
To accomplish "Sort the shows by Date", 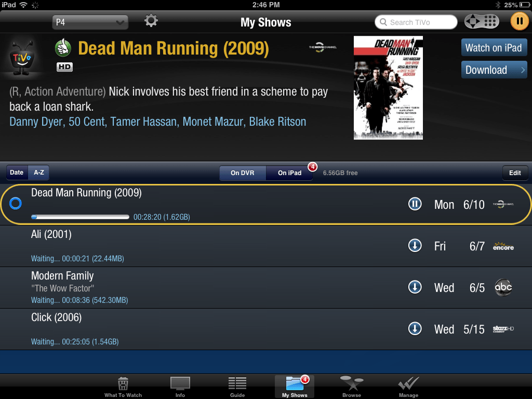I will click(x=17, y=173).
